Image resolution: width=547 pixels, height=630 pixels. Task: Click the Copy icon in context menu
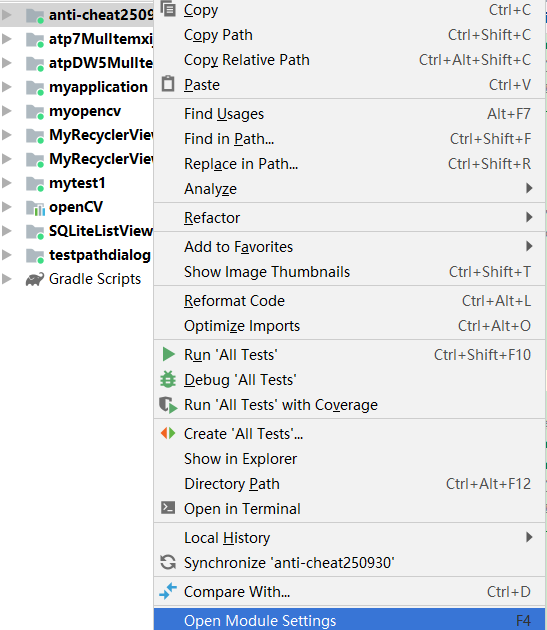pyautogui.click(x=168, y=9)
